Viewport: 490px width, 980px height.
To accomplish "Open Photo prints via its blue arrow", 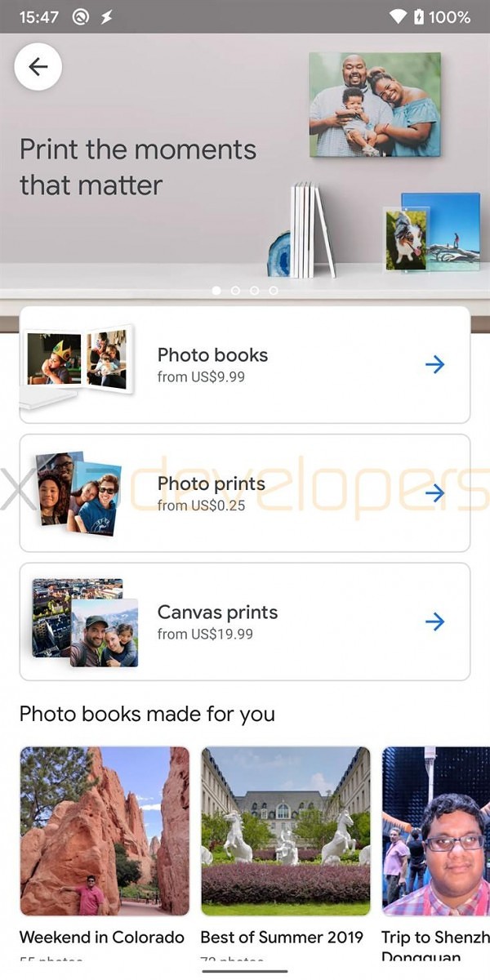I will (x=435, y=492).
